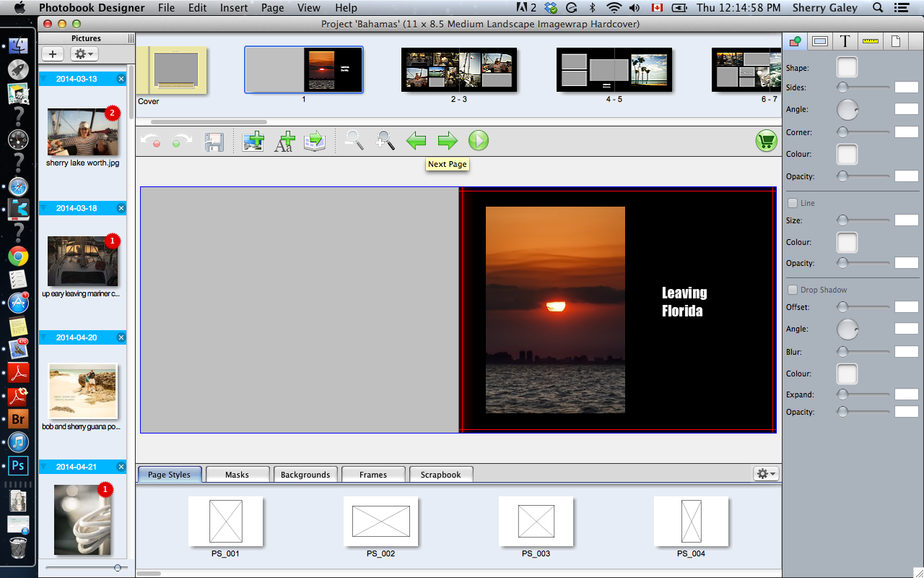
Task: Open the Pictures panel gear dropdown
Action: click(x=84, y=54)
